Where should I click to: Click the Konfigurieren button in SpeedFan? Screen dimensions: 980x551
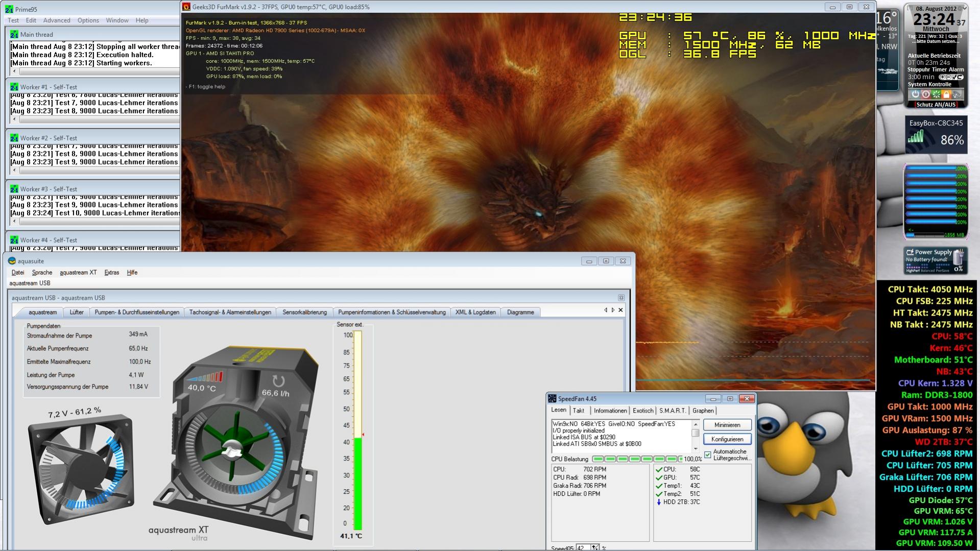click(727, 439)
